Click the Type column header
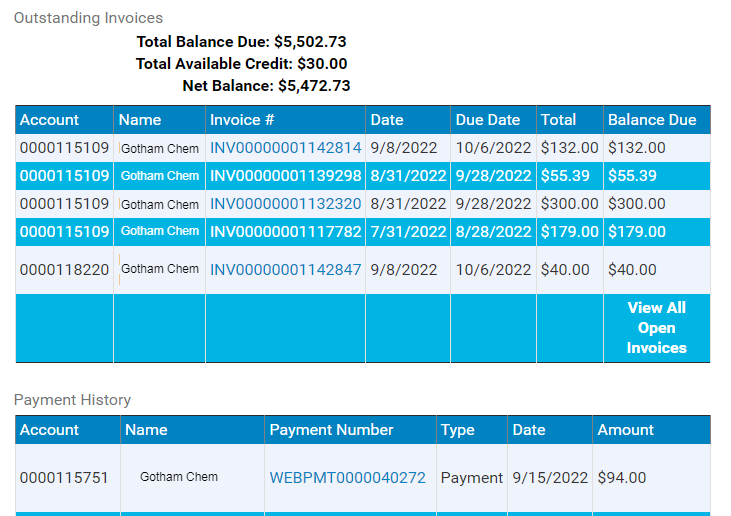Image resolution: width=731 pixels, height=516 pixels. tap(457, 430)
